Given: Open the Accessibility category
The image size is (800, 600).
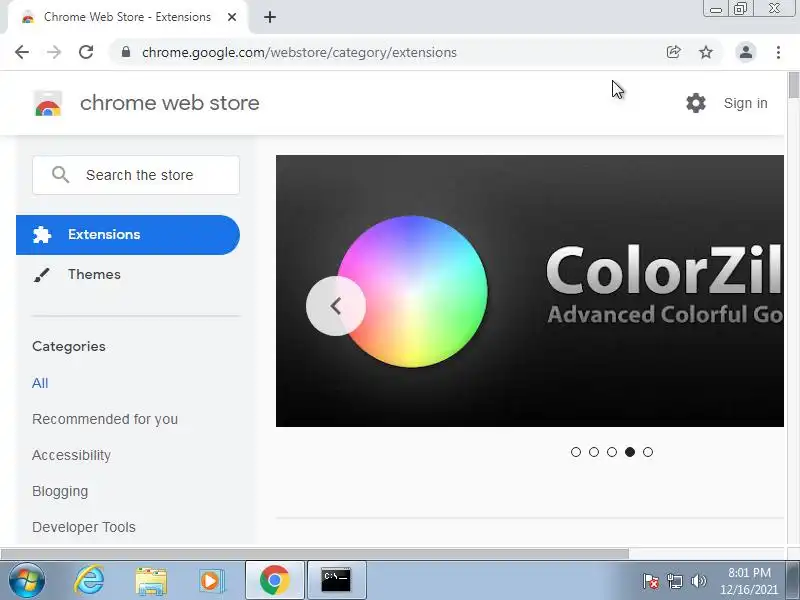Looking at the screenshot, I should pyautogui.click(x=71, y=455).
